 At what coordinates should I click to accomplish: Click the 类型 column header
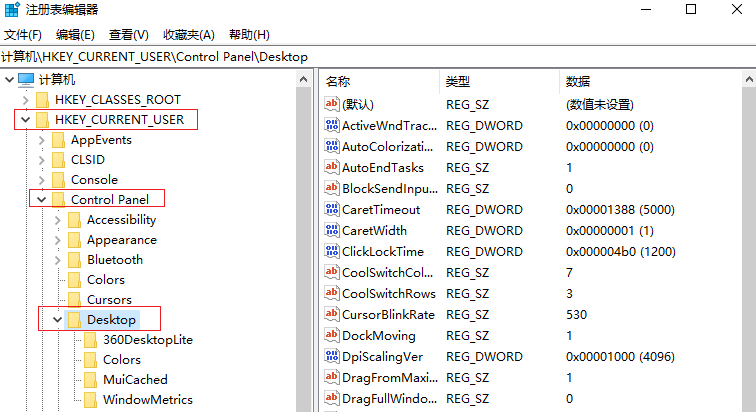point(458,81)
